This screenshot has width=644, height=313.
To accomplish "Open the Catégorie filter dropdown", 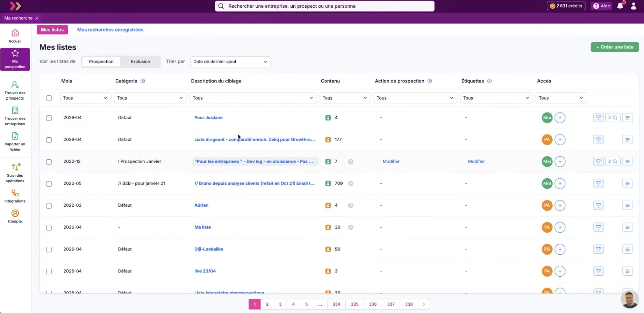I will [150, 98].
